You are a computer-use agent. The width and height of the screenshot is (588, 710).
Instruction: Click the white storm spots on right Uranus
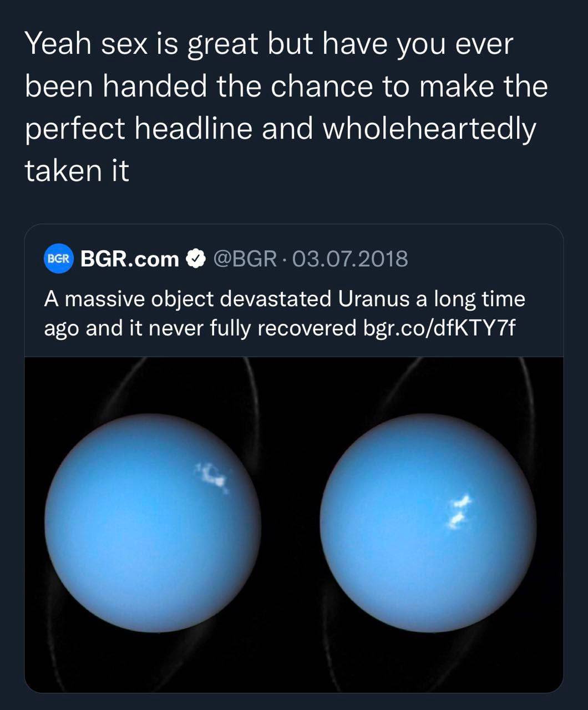[458, 510]
